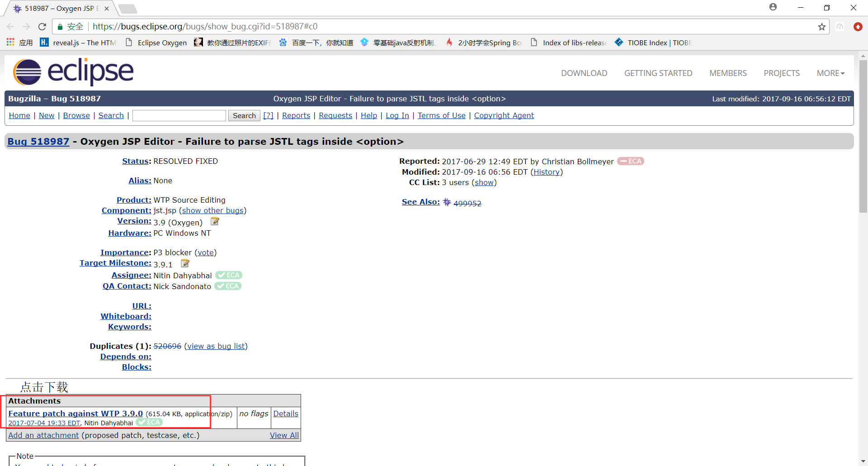
Task: Click view as bug list link
Action: tap(216, 346)
